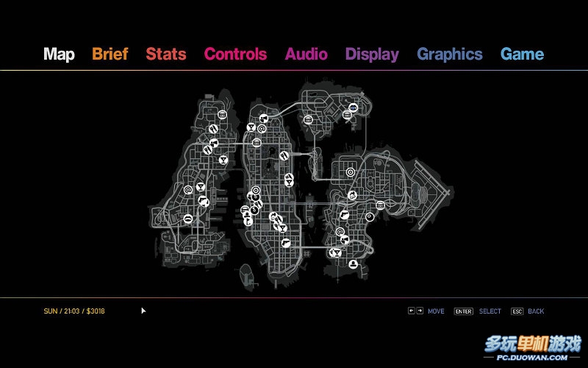Switch to the Stats tab
This screenshot has width=588, height=368.
165,54
